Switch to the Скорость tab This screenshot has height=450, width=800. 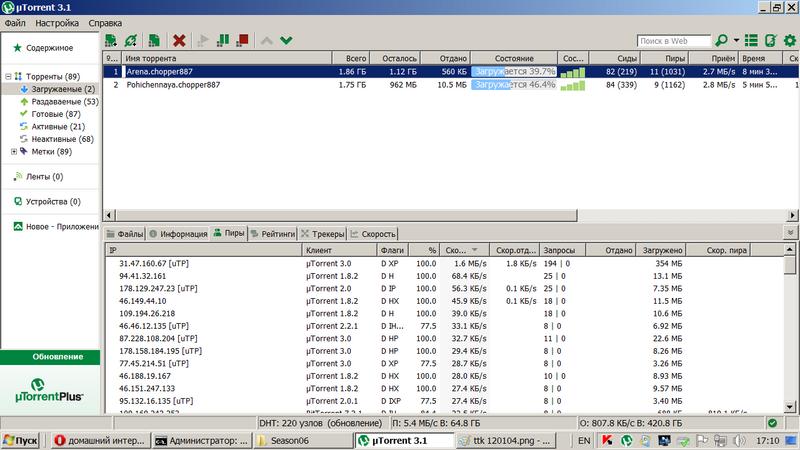[x=373, y=234]
